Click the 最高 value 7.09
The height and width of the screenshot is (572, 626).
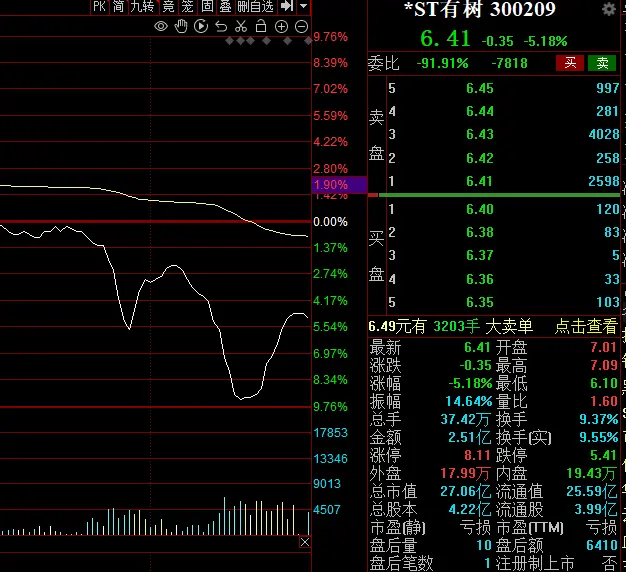[x=604, y=365]
